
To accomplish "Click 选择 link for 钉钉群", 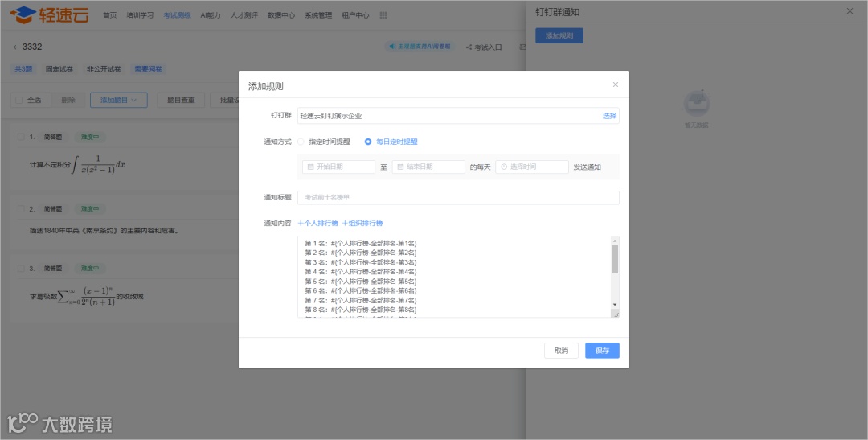I will [x=609, y=116].
